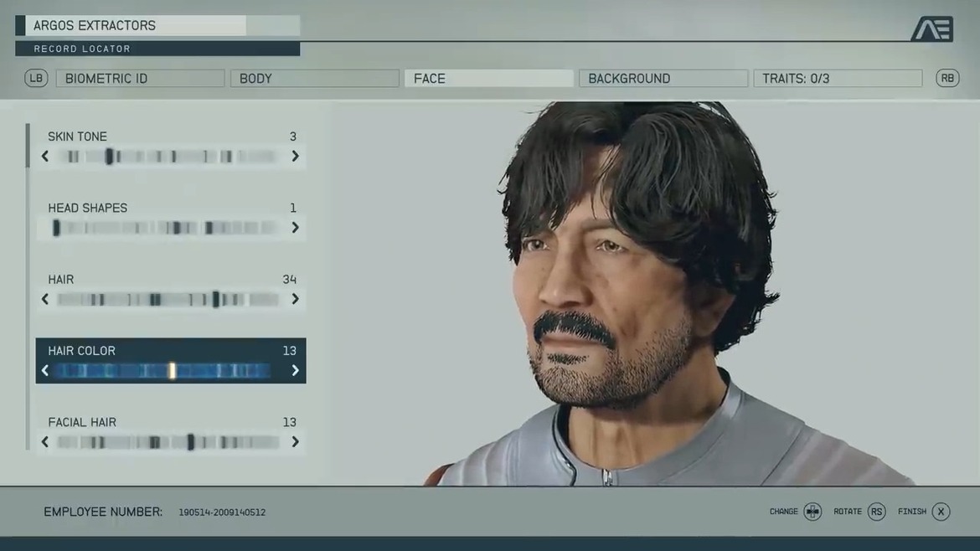Open the Traits: 0/3 tab
This screenshot has width=980, height=551.
(838, 78)
